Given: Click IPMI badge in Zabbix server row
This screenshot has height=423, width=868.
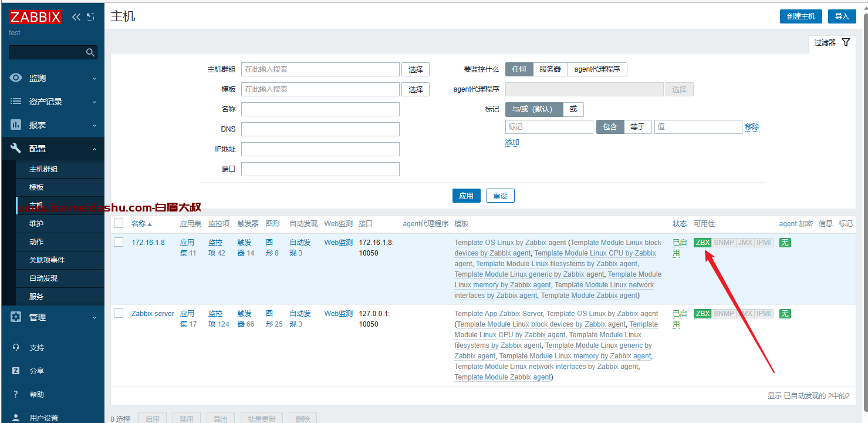Looking at the screenshot, I should tap(764, 314).
